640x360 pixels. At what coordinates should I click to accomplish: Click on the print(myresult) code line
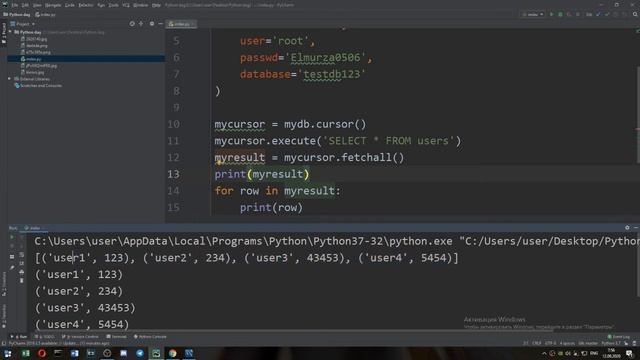click(x=262, y=174)
